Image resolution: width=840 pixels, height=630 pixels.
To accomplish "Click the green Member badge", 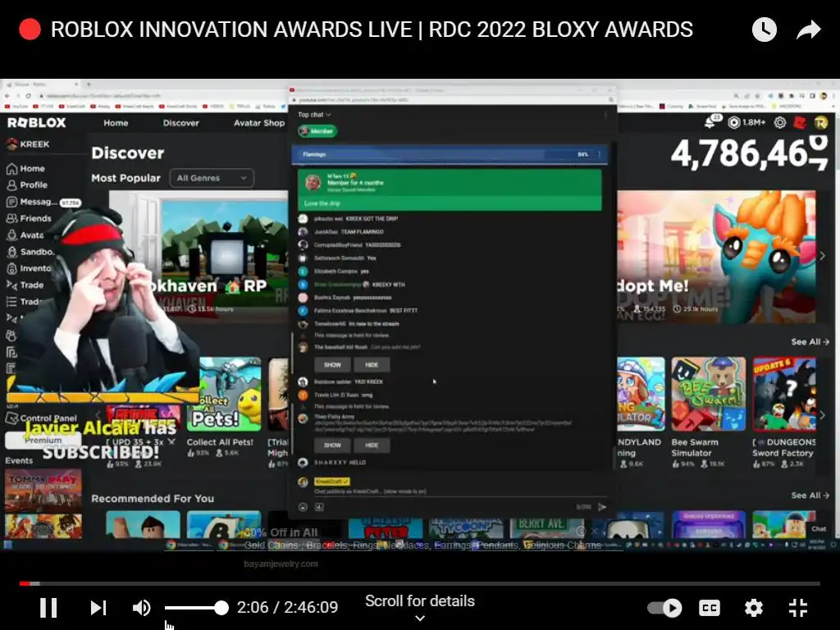I will tap(317, 131).
